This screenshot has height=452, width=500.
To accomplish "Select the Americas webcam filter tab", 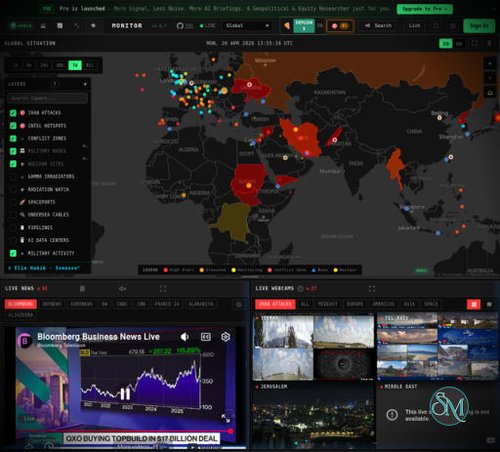I will [x=383, y=304].
